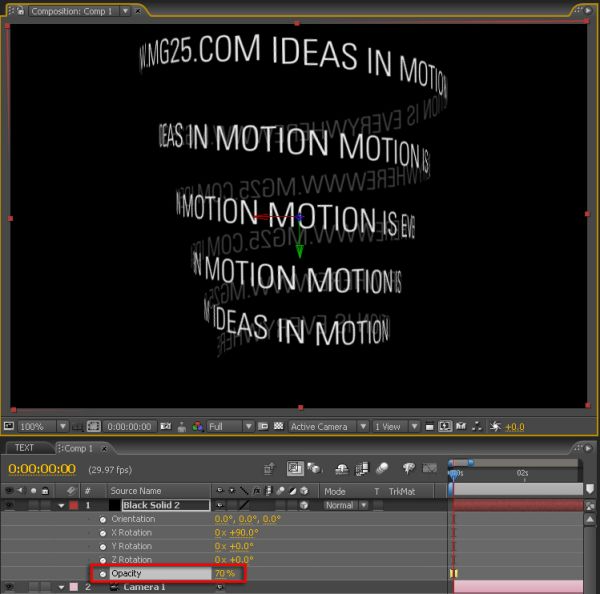
Task: Click the Source Name column header
Action: [x=135, y=491]
